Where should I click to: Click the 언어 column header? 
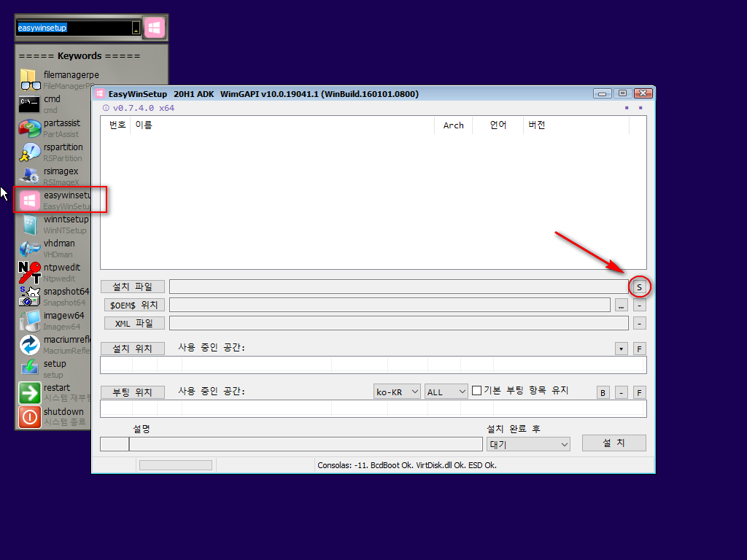[498, 125]
